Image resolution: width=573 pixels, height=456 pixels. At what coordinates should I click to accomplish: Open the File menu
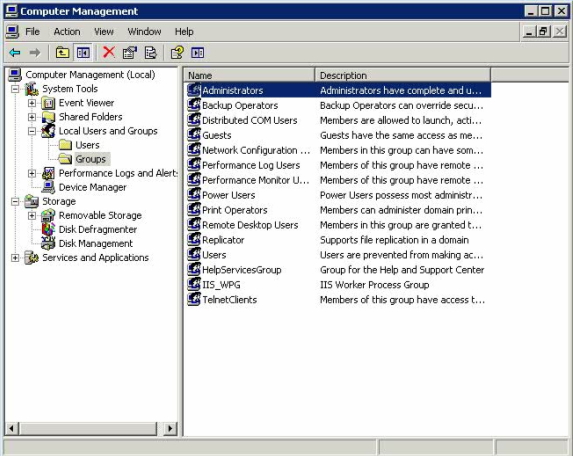coord(32,32)
